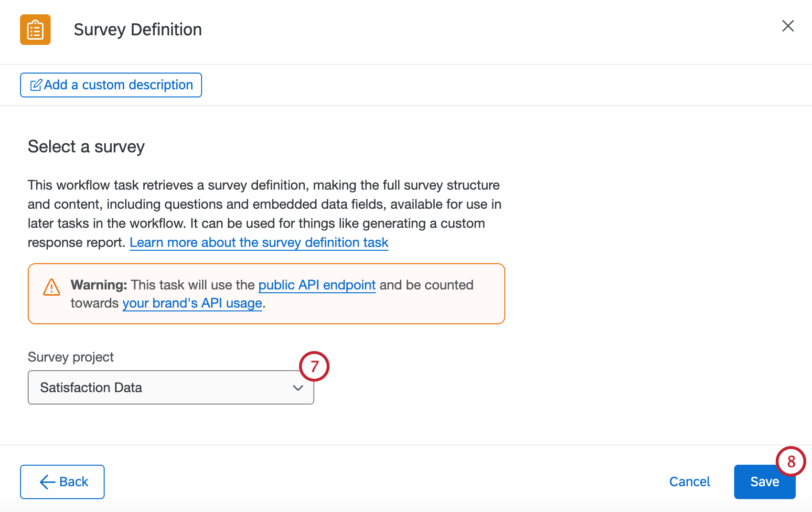
Task: Click the Select a survey heading
Action: pos(86,147)
